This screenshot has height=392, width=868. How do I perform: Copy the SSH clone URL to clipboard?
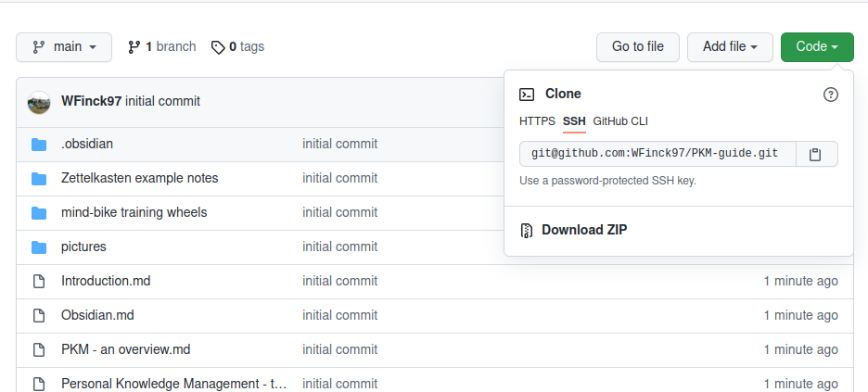coord(816,154)
